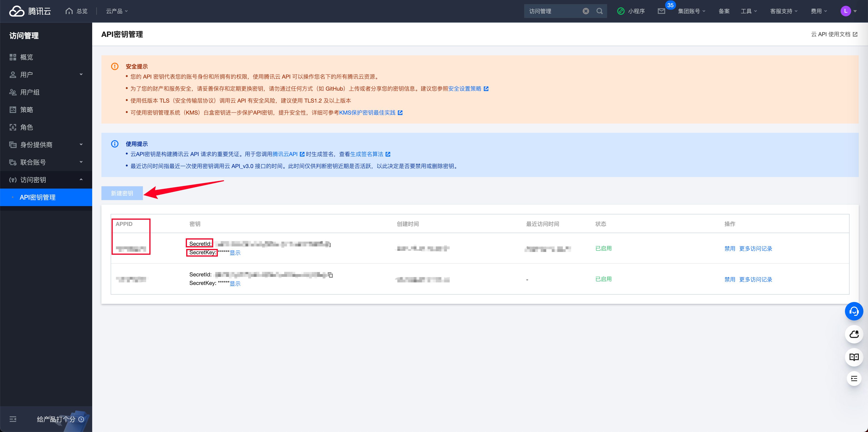
Task: Click 禁用 for the first key row
Action: click(x=729, y=248)
